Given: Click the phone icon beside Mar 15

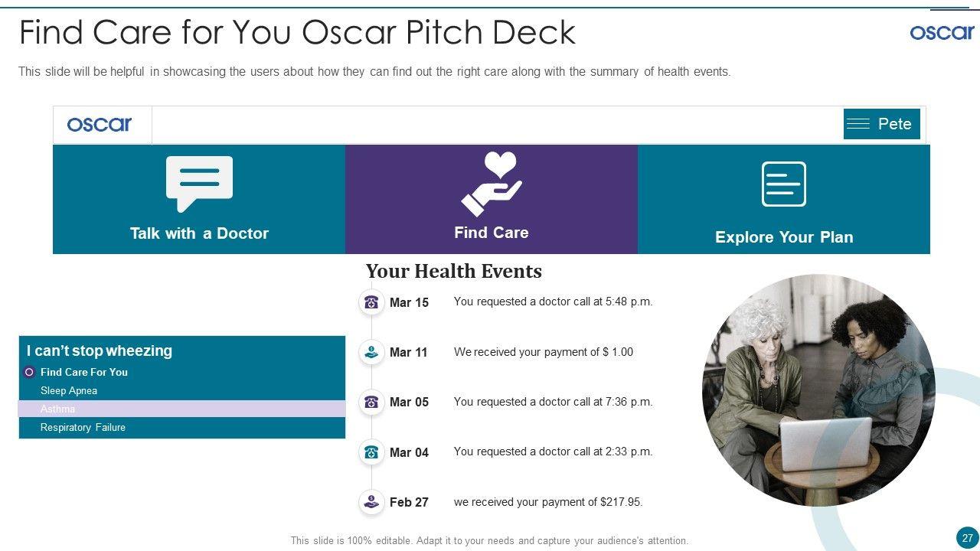Looking at the screenshot, I should click(x=371, y=302).
